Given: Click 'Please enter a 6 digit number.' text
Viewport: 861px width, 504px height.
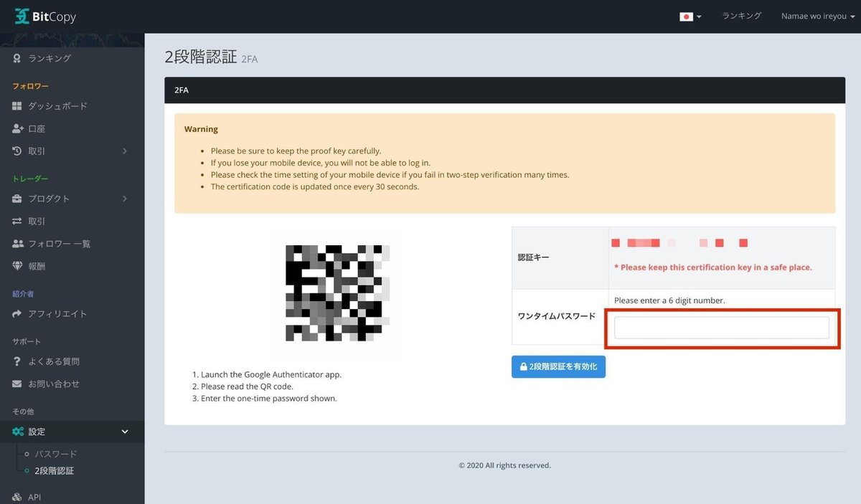Looking at the screenshot, I should [x=669, y=300].
